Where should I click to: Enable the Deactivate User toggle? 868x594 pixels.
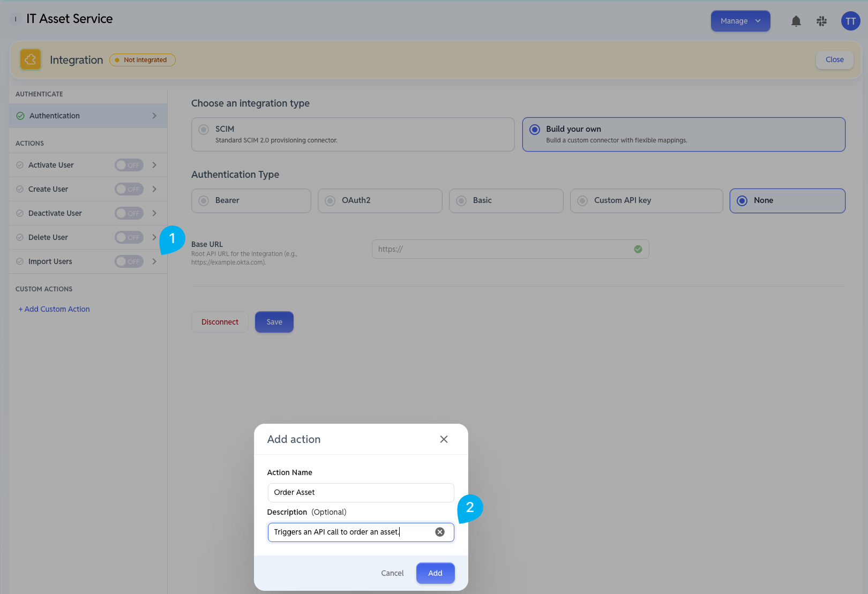[129, 213]
